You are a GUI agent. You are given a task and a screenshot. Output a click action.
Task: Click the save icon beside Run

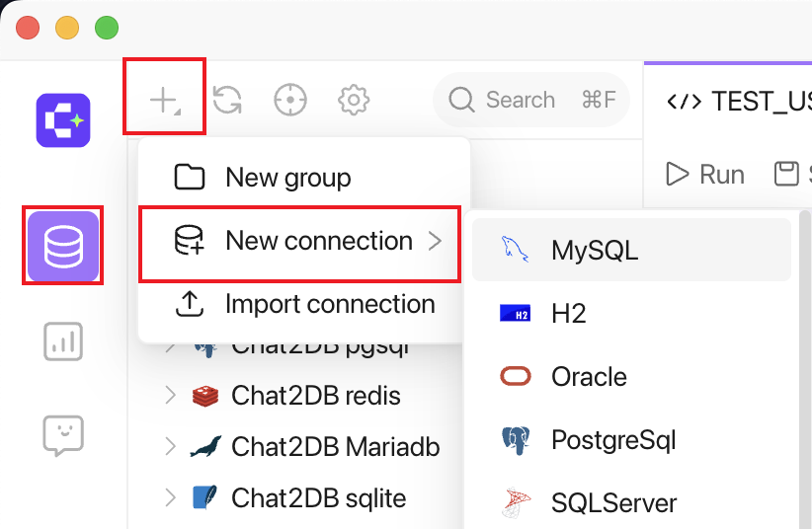point(786,174)
